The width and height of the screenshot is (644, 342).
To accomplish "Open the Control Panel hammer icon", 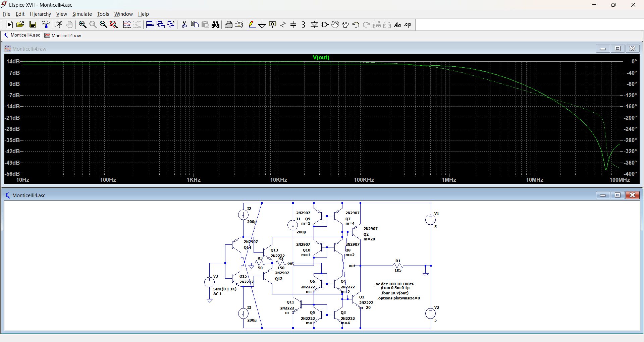I will pos(46,24).
